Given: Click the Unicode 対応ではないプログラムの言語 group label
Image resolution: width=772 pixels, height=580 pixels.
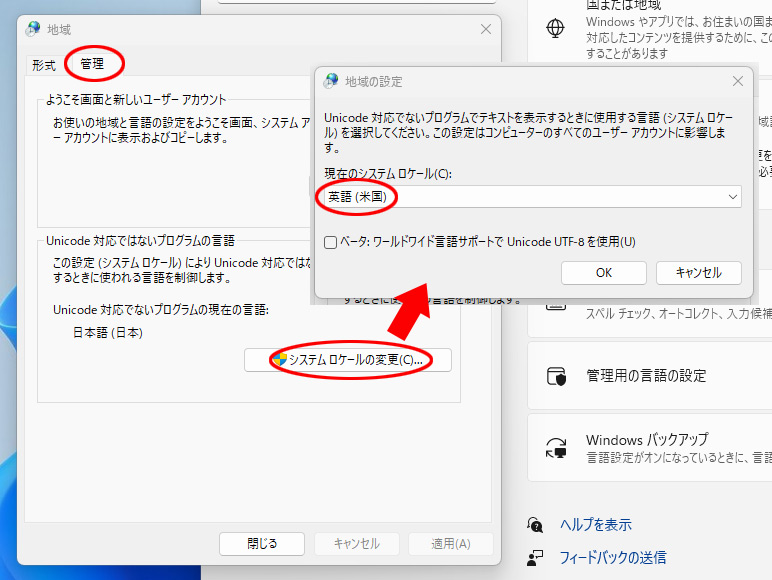Looking at the screenshot, I should [140, 241].
